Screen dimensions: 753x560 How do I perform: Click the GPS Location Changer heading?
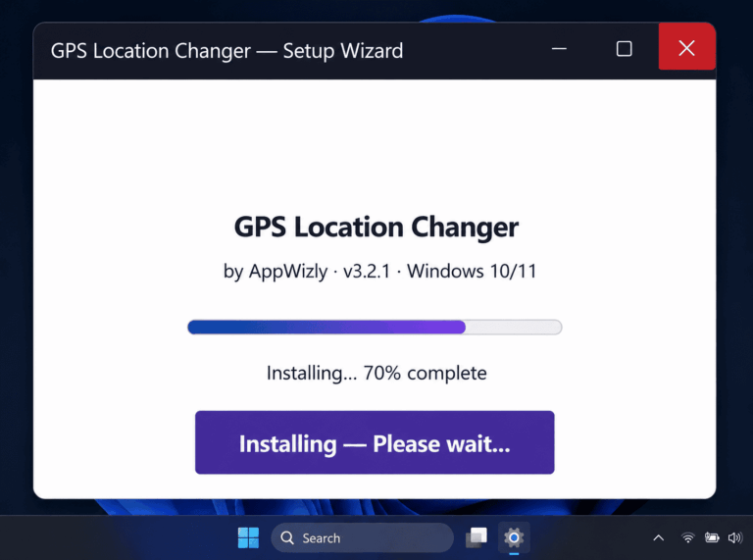coord(376,228)
